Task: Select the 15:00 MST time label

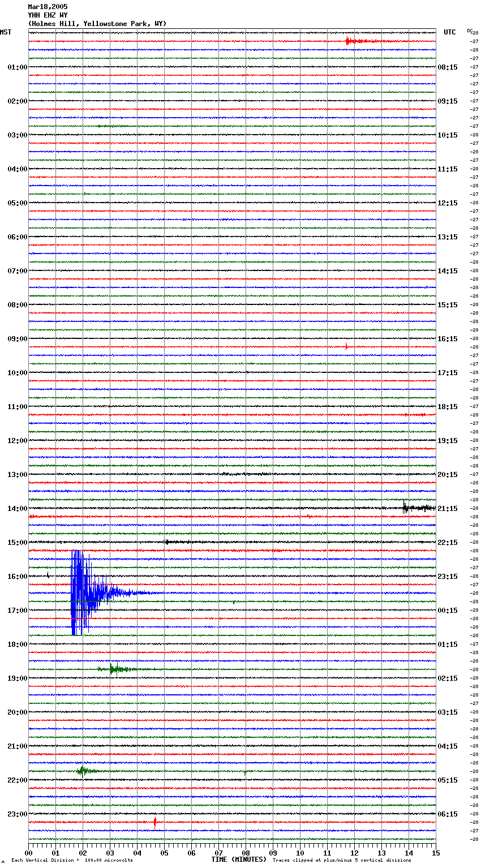Action: 18,543
